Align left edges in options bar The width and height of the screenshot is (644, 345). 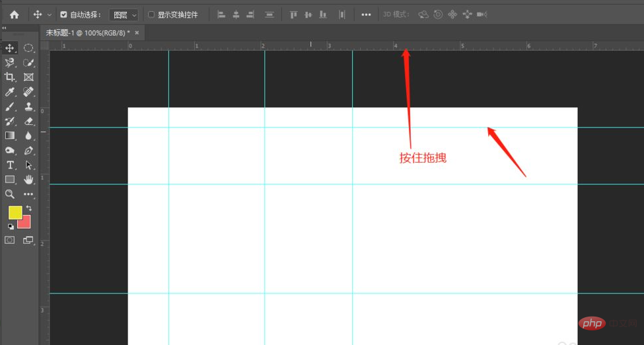221,15
